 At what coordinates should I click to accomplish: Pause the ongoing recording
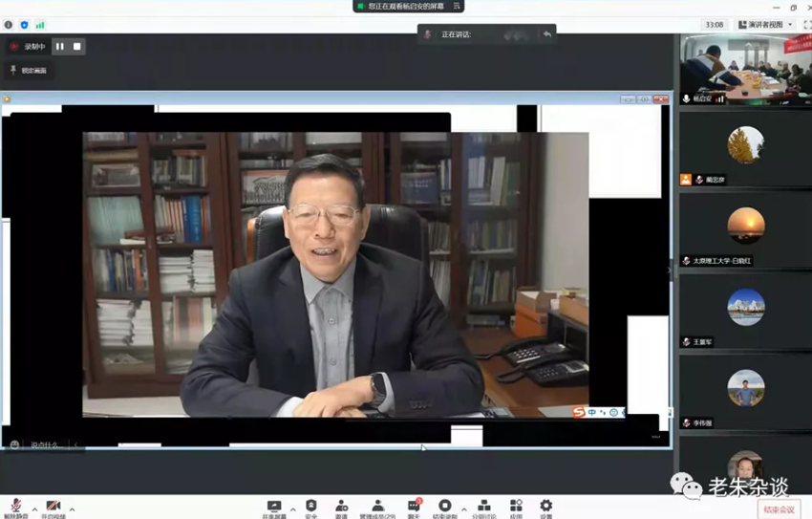[x=59, y=46]
